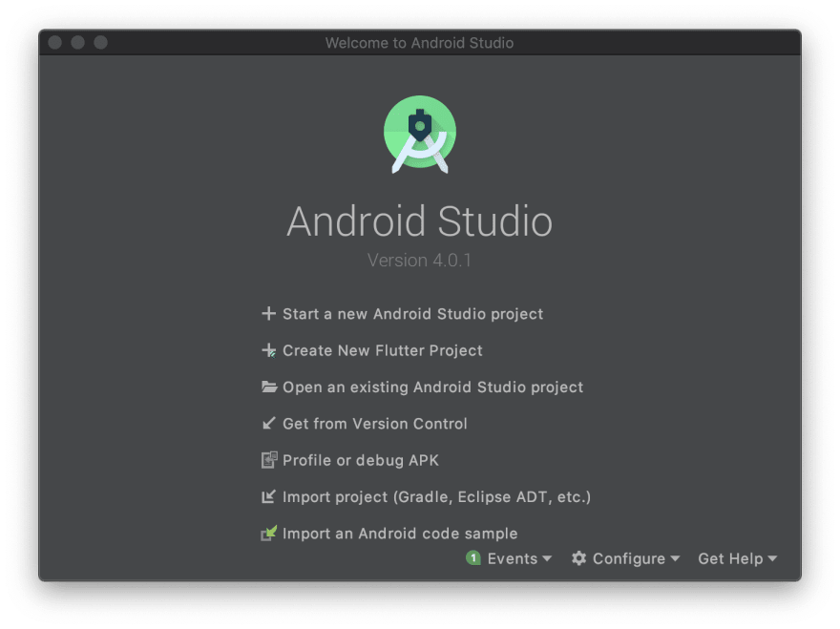840x629 pixels.
Task: Open the Get Help dropdown
Action: pyautogui.click(x=737, y=558)
